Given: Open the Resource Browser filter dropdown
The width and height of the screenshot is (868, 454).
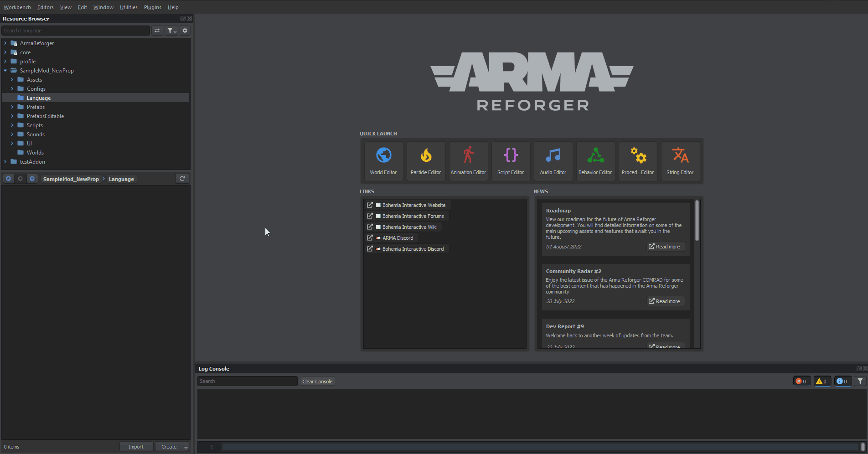Looking at the screenshot, I should (171, 31).
